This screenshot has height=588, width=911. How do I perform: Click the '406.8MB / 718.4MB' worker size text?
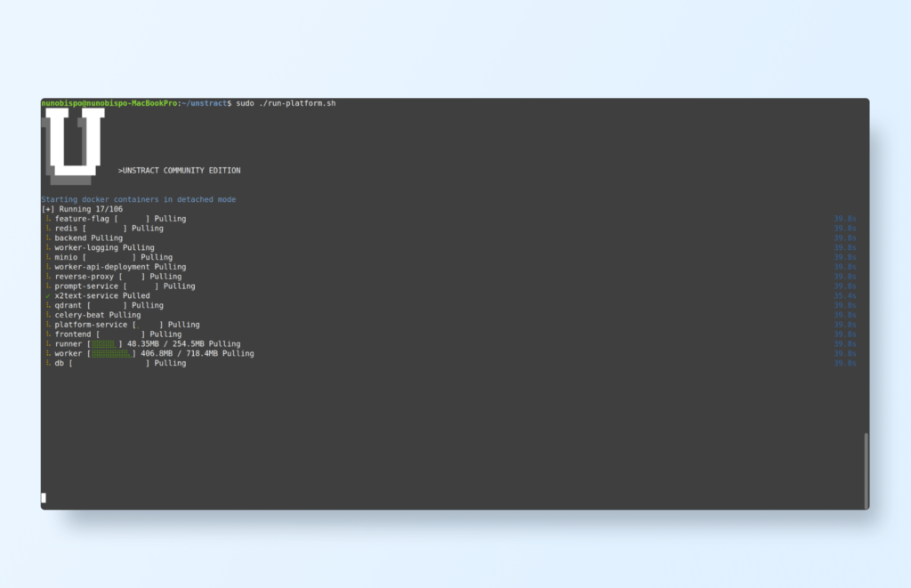pos(179,353)
